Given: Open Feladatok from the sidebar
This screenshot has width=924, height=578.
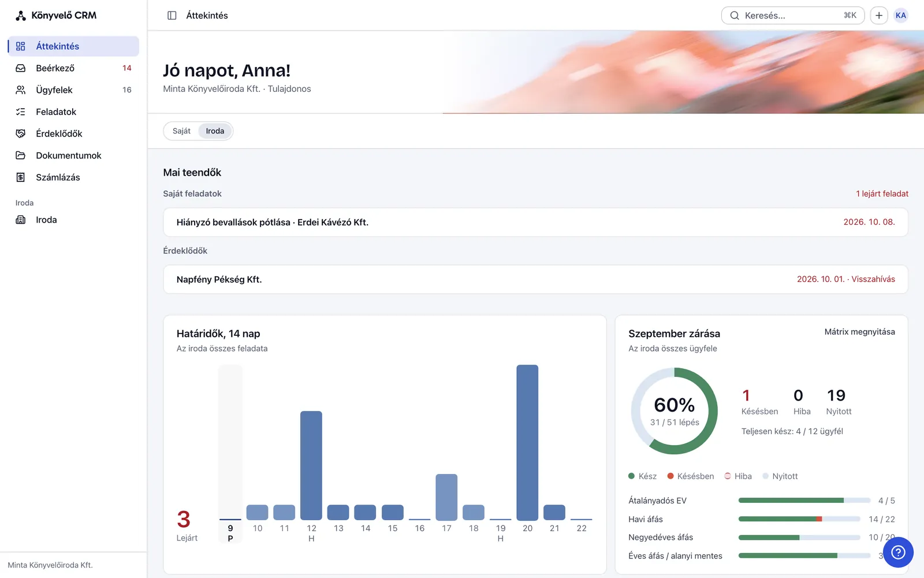Looking at the screenshot, I should point(73,112).
